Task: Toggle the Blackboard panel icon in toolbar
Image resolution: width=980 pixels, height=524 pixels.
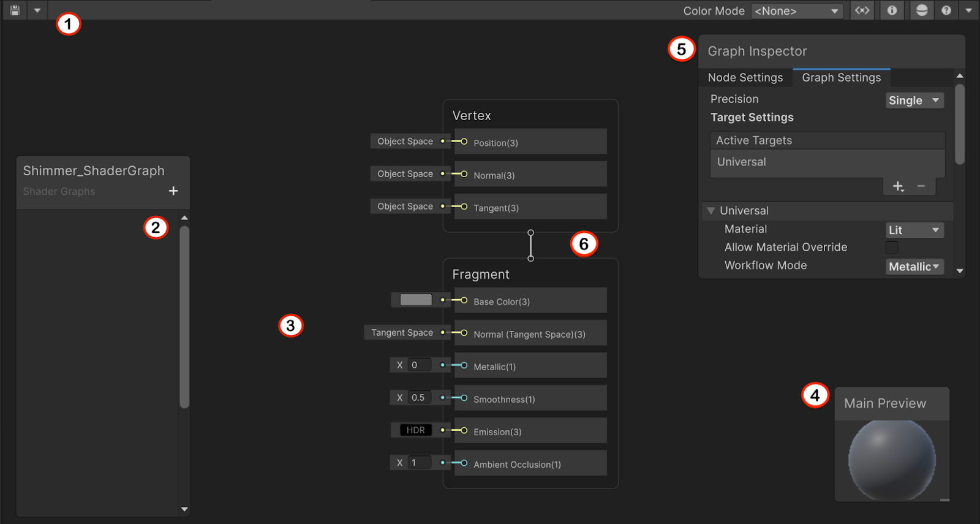Action: click(x=862, y=10)
